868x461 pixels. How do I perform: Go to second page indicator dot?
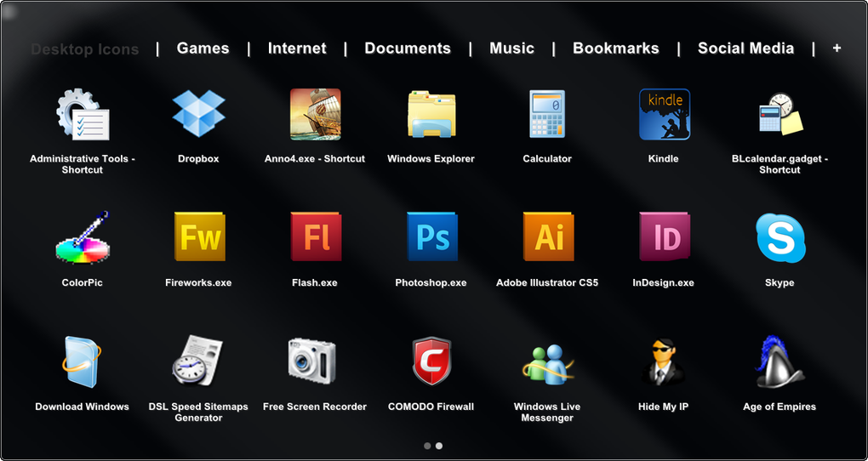pos(439,446)
